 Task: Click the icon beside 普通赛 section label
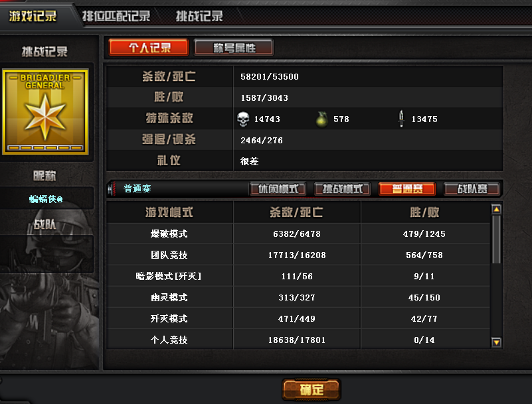pos(112,189)
